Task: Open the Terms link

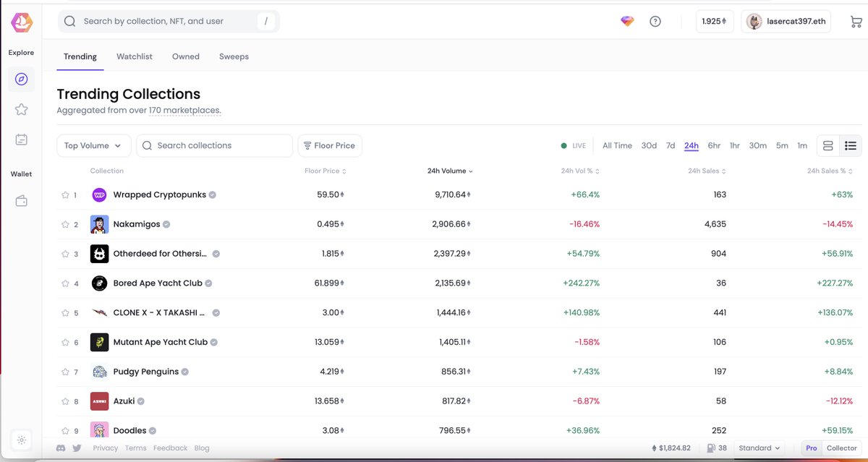Action: point(136,448)
